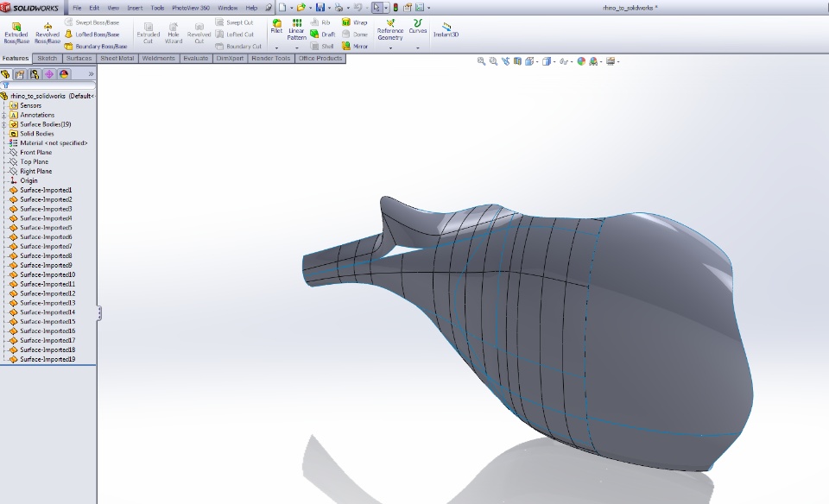Open DimXpertManager panel tab
Image resolution: width=829 pixels, height=504 pixels.
coord(49,74)
